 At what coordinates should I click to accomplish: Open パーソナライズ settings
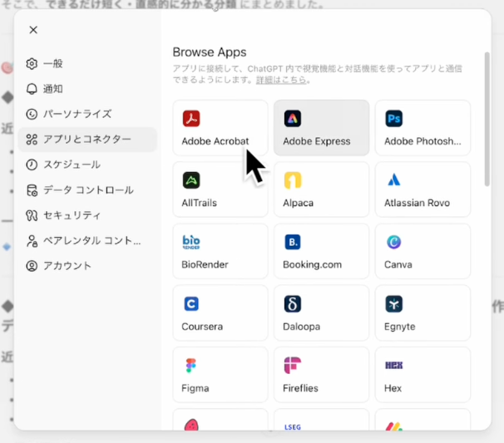pyautogui.click(x=77, y=114)
